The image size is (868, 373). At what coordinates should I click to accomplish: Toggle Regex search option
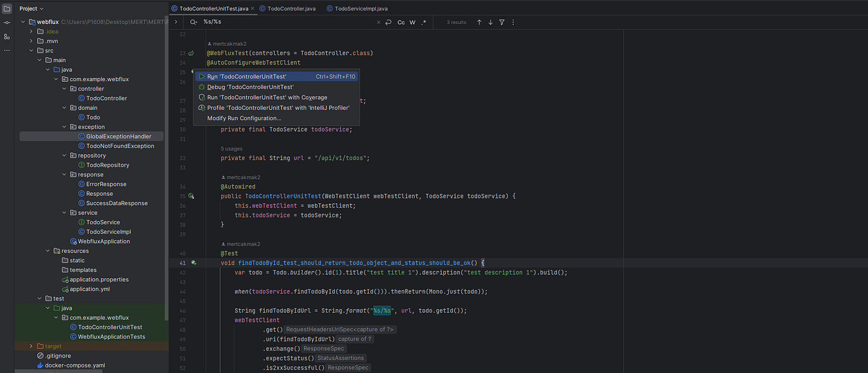point(424,22)
